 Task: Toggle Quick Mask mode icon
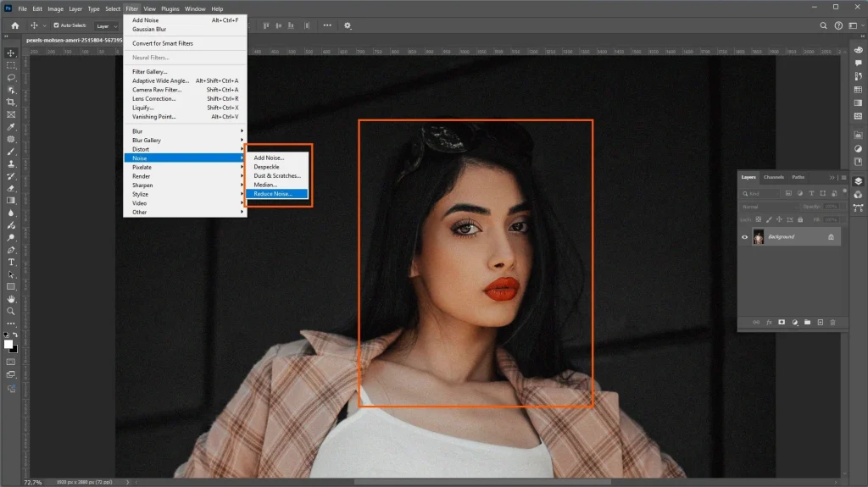point(11,362)
